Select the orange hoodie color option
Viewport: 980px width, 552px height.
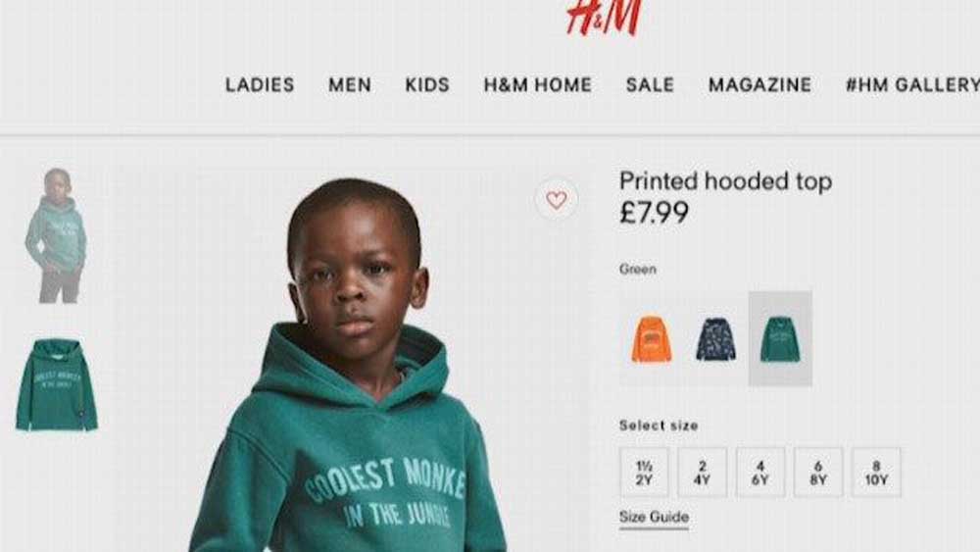click(652, 339)
